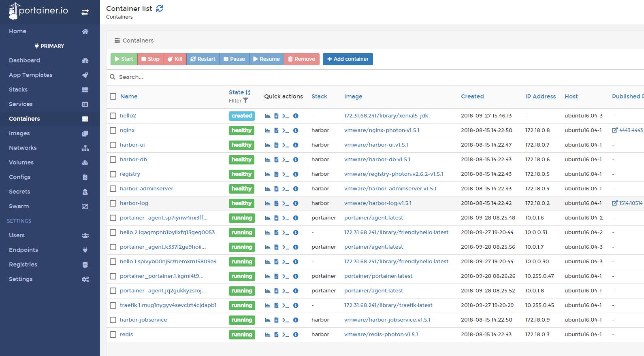Click the Search containers input field
644x356 pixels.
click(x=375, y=77)
